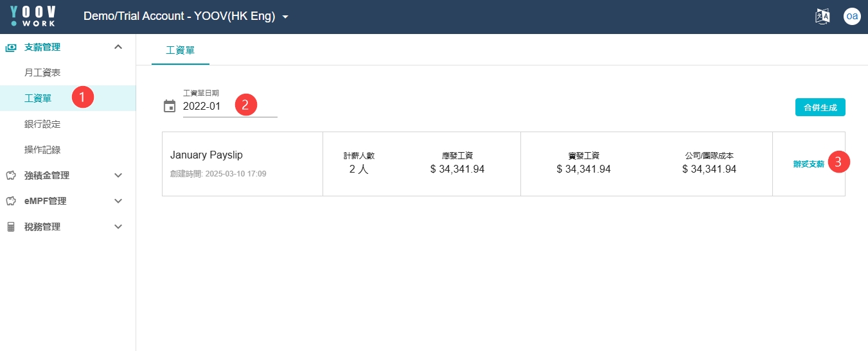This screenshot has width=868, height=351.
Task: Click the YOOV Work logo
Action: pos(33,17)
